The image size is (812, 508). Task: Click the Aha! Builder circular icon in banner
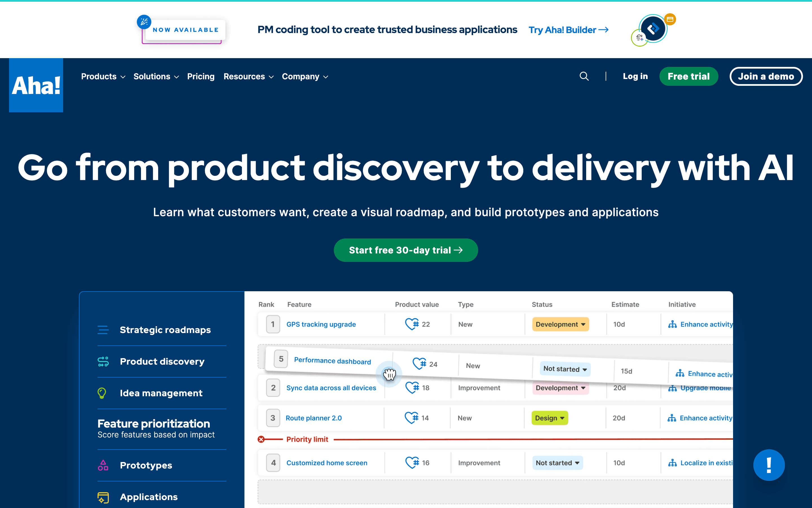coord(653,29)
